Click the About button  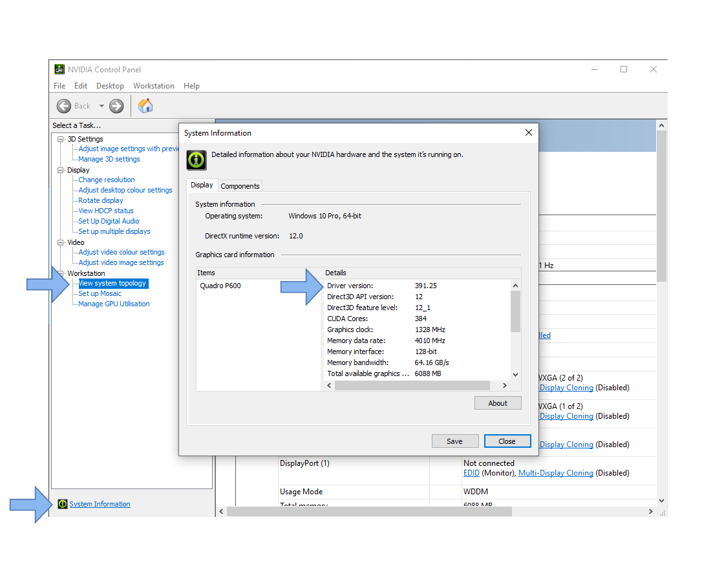point(497,403)
